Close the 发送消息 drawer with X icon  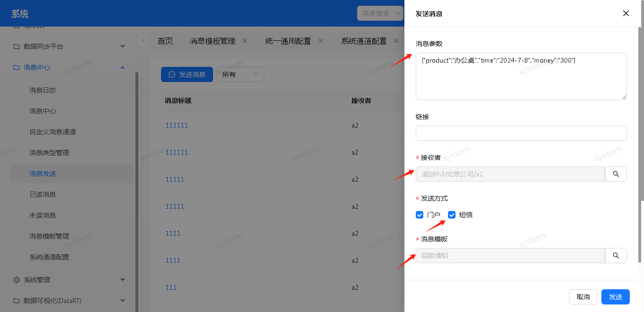[x=626, y=13]
